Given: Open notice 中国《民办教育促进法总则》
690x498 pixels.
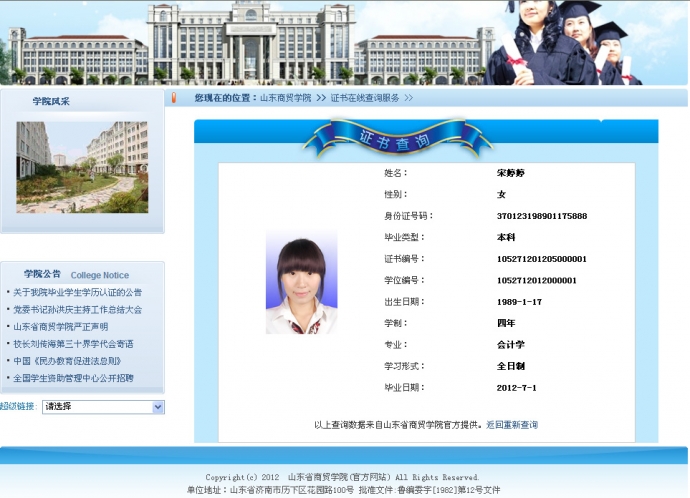Looking at the screenshot, I should point(67,361).
